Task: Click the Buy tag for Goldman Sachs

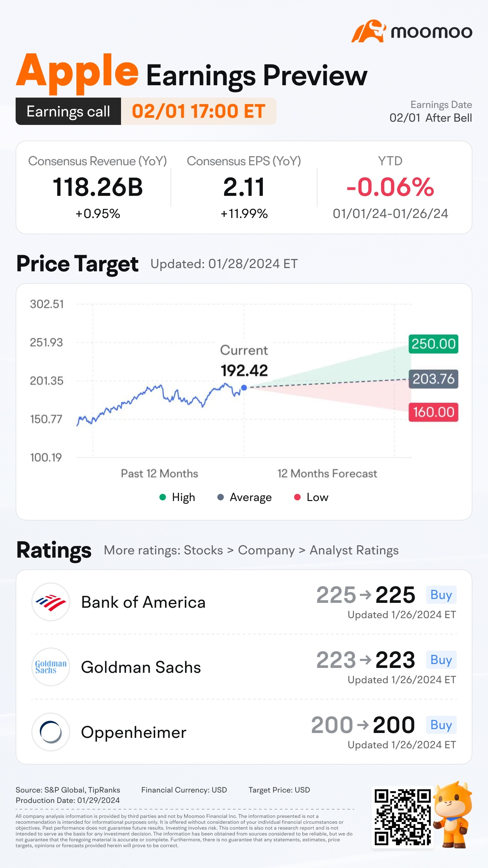Action: [441, 660]
